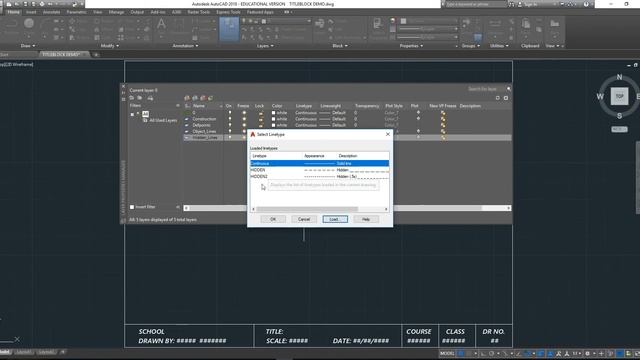The height and width of the screenshot is (360, 640).
Task: Click color swatch of layer 0
Action: tap(273, 113)
